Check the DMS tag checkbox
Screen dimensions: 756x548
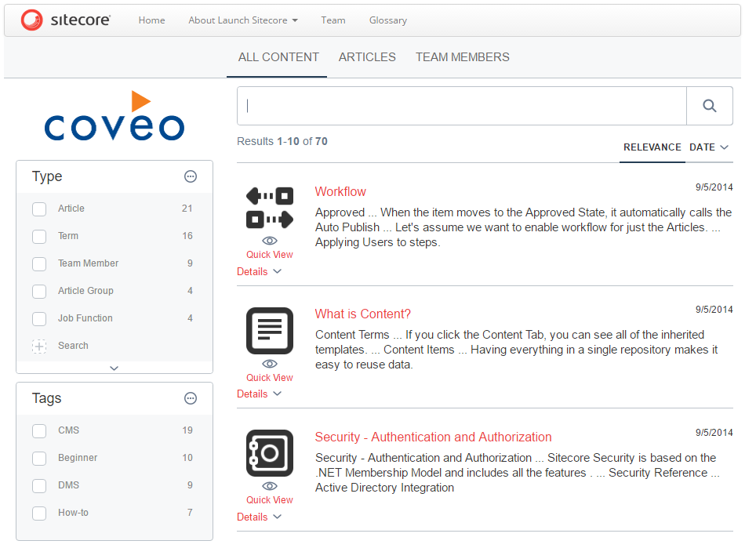[39, 486]
